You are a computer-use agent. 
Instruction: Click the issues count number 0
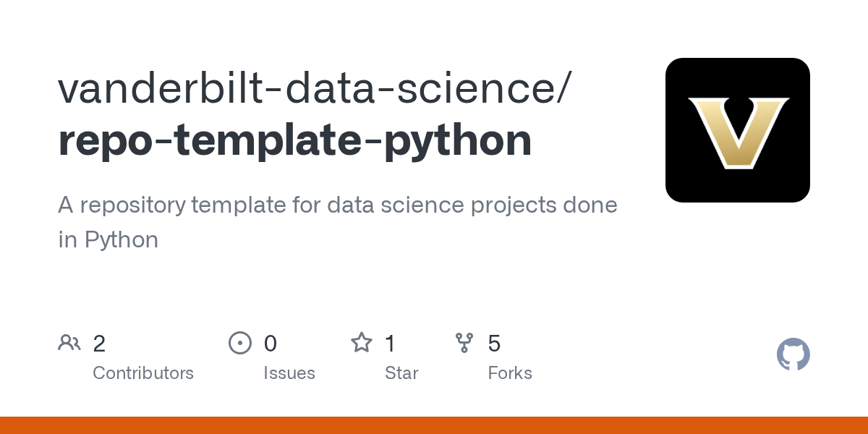[x=271, y=344]
